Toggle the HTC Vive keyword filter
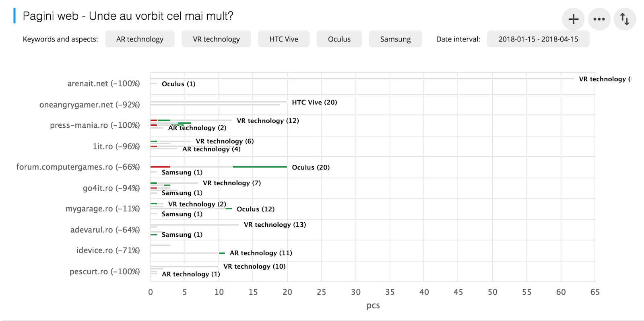 click(x=284, y=39)
